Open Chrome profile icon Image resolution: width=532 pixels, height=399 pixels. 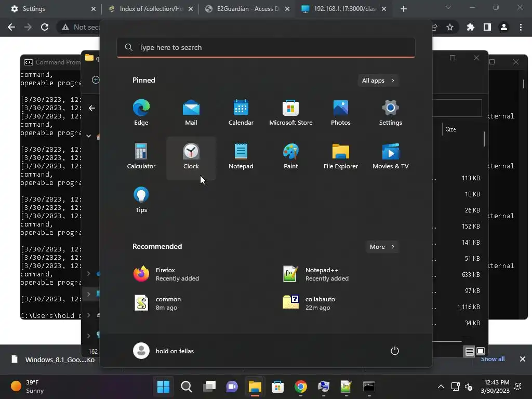point(504,27)
